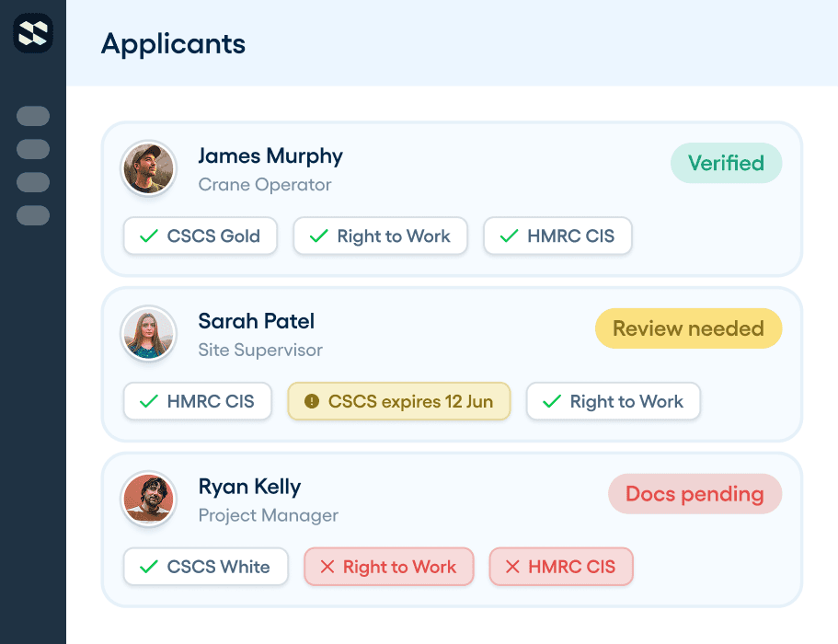
Task: Click the Docs pending status badge
Action: 695,494
